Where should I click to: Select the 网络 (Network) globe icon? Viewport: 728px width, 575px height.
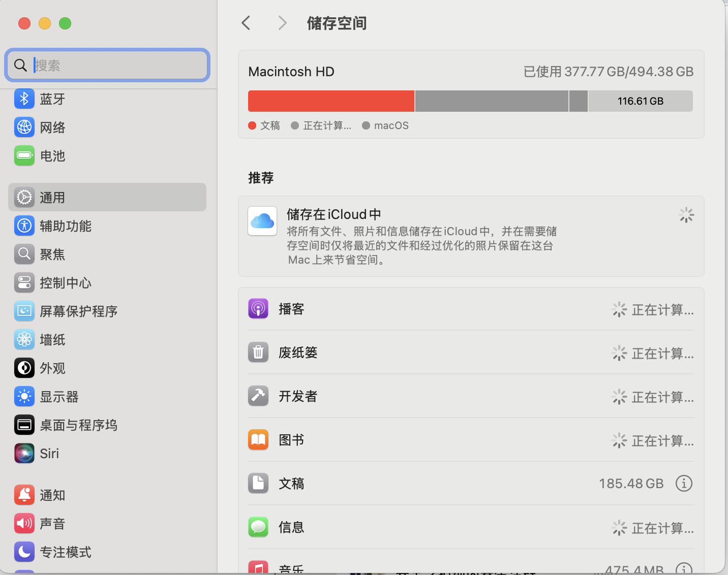24,127
